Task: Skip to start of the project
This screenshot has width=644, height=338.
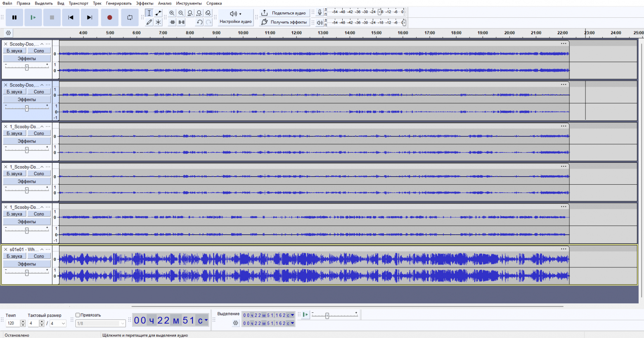Action: pyautogui.click(x=71, y=17)
